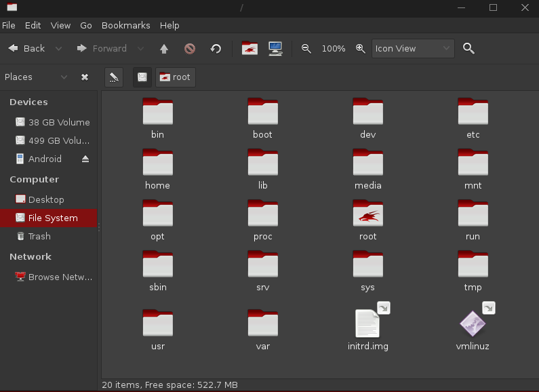This screenshot has width=539, height=392.
Task: Close the Places sidebar pane
Action: (85, 77)
